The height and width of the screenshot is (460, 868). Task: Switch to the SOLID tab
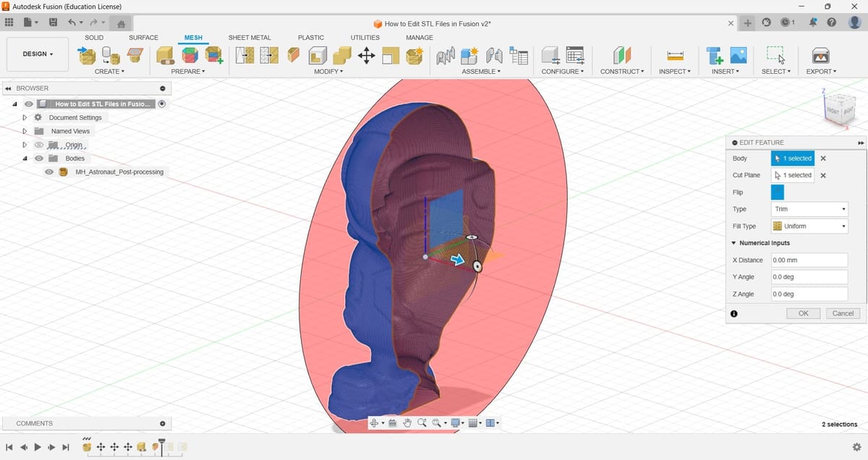[94, 38]
